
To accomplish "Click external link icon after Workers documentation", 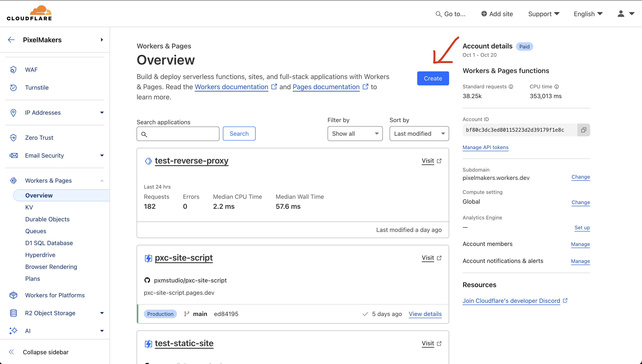I will [274, 86].
